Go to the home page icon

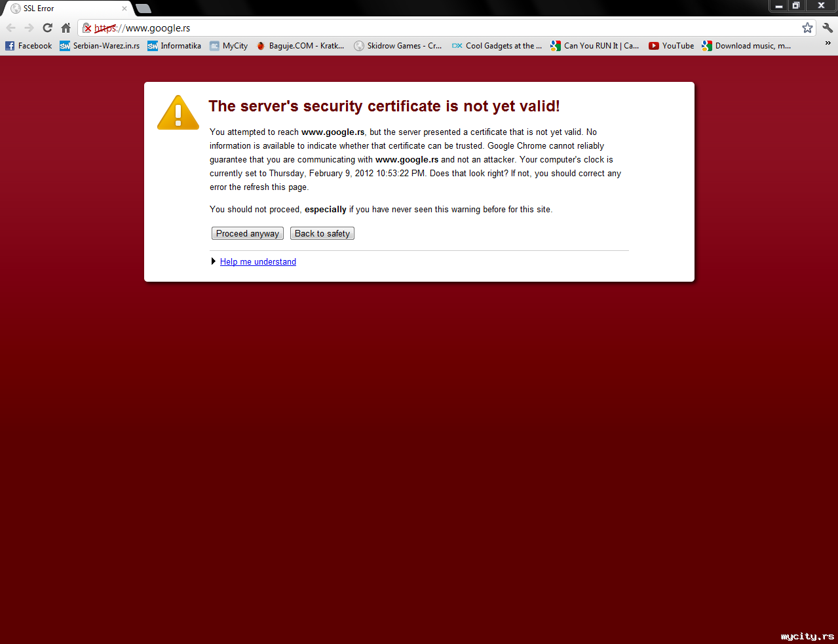(x=66, y=28)
